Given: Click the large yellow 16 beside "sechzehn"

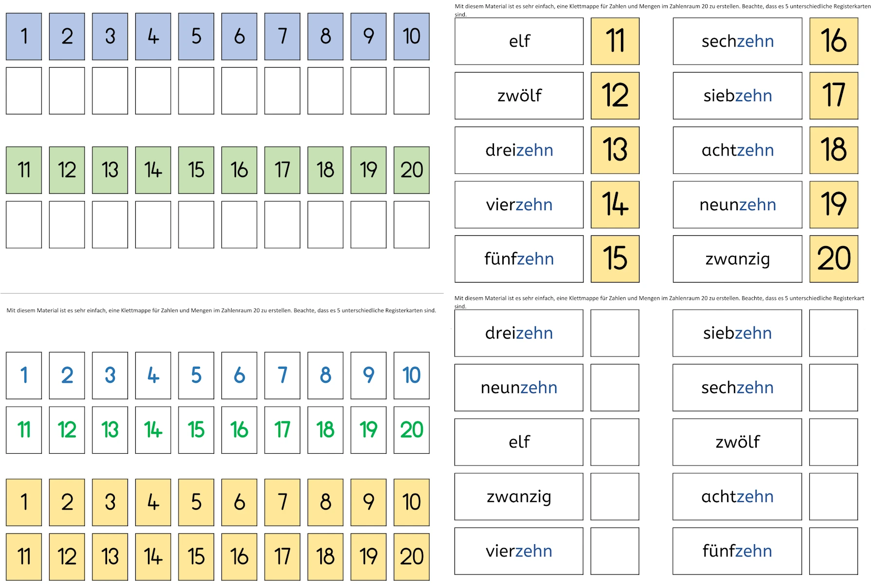Looking at the screenshot, I should (834, 41).
